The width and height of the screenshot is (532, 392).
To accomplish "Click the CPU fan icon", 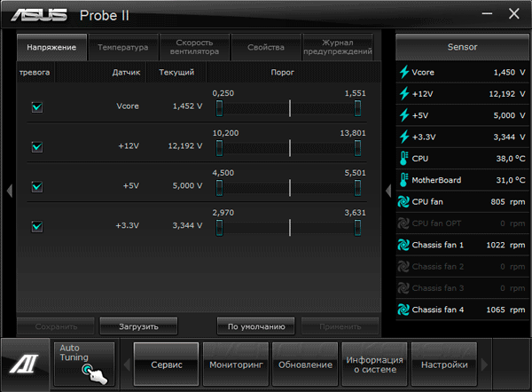I will pyautogui.click(x=403, y=201).
